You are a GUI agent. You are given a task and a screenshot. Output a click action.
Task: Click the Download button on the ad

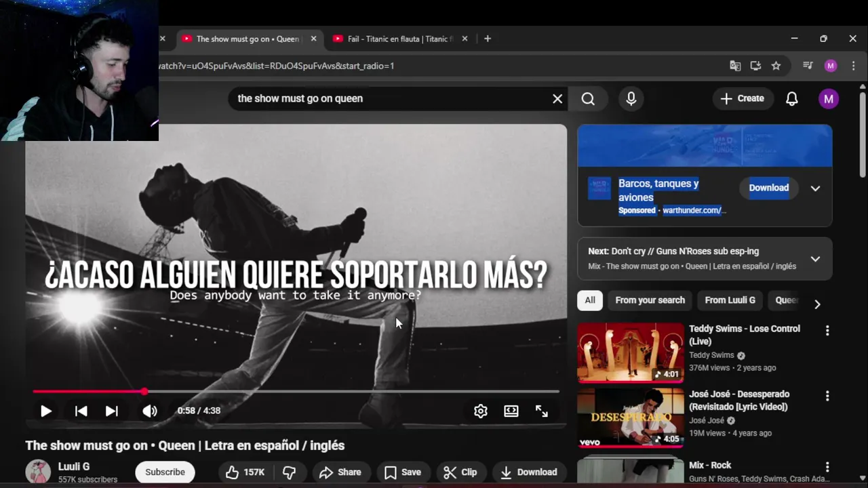coord(768,188)
